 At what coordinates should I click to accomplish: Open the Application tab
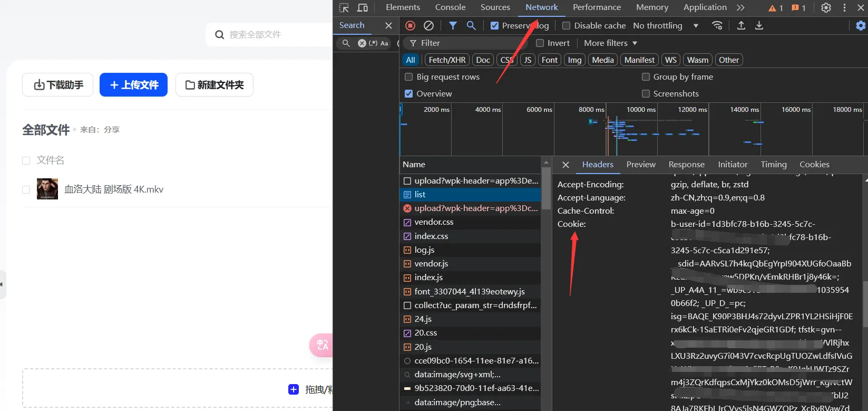[x=705, y=7]
